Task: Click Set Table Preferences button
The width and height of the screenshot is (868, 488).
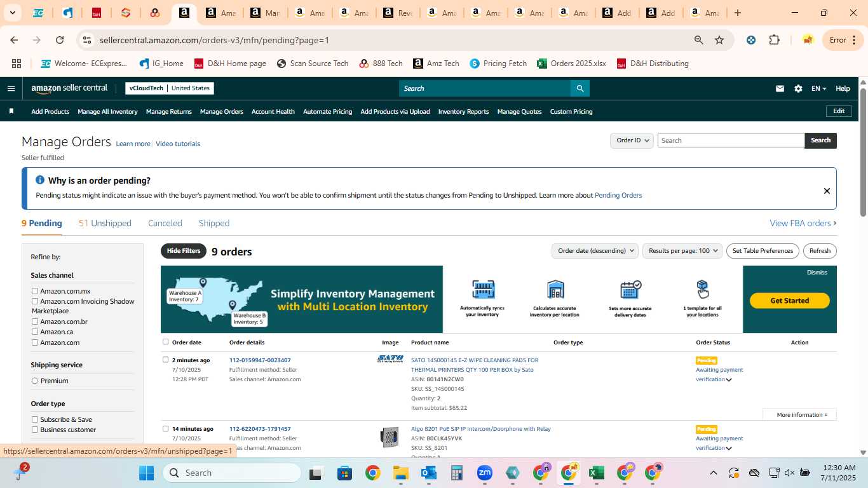Action: pyautogui.click(x=763, y=251)
